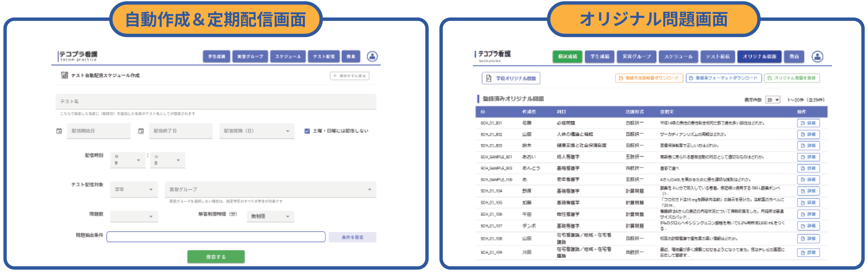Open 詳細 for the last question SCH_01_109
This screenshot has height=272, width=868.
(809, 252)
